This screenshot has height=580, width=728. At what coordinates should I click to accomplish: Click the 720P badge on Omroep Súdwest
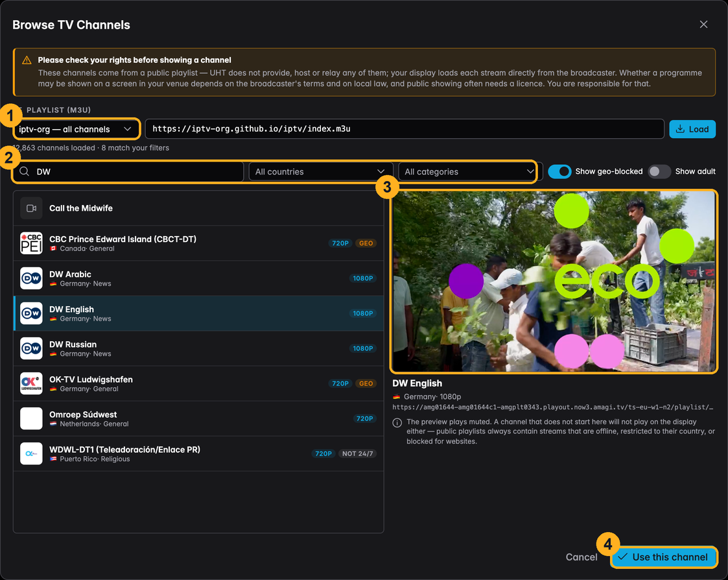[364, 418]
